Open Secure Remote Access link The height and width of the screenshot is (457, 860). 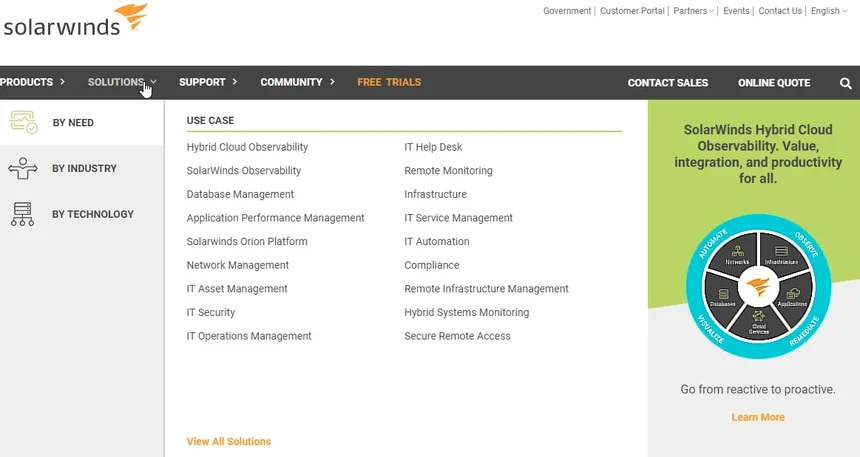coord(457,336)
